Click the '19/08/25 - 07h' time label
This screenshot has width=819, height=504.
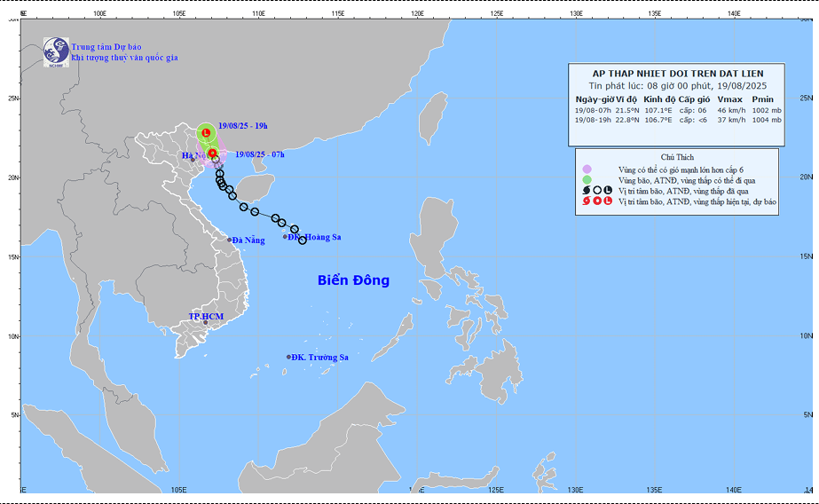260,154
